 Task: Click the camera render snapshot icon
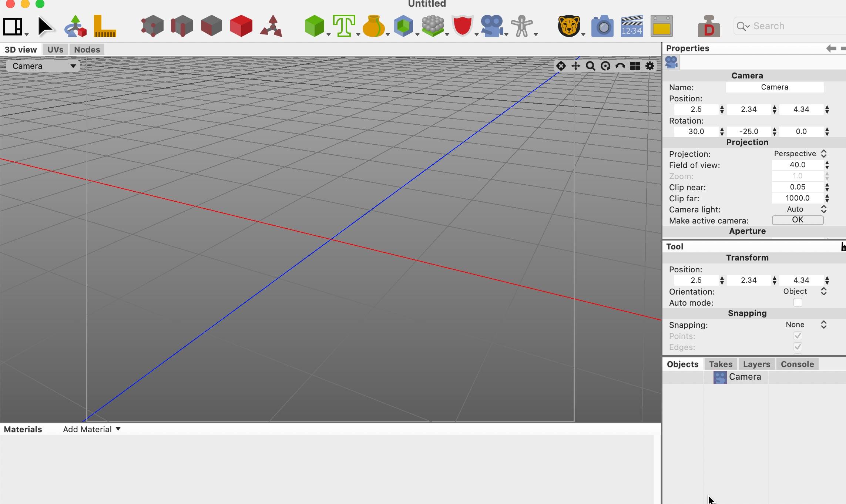[x=602, y=26]
